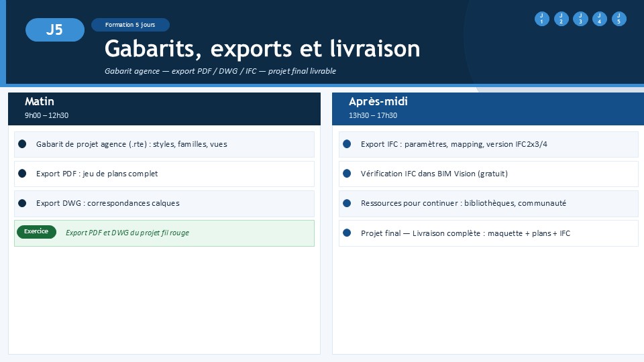Click bullet beside 'Export PDF : jeu de plans'

pyautogui.click(x=22, y=174)
